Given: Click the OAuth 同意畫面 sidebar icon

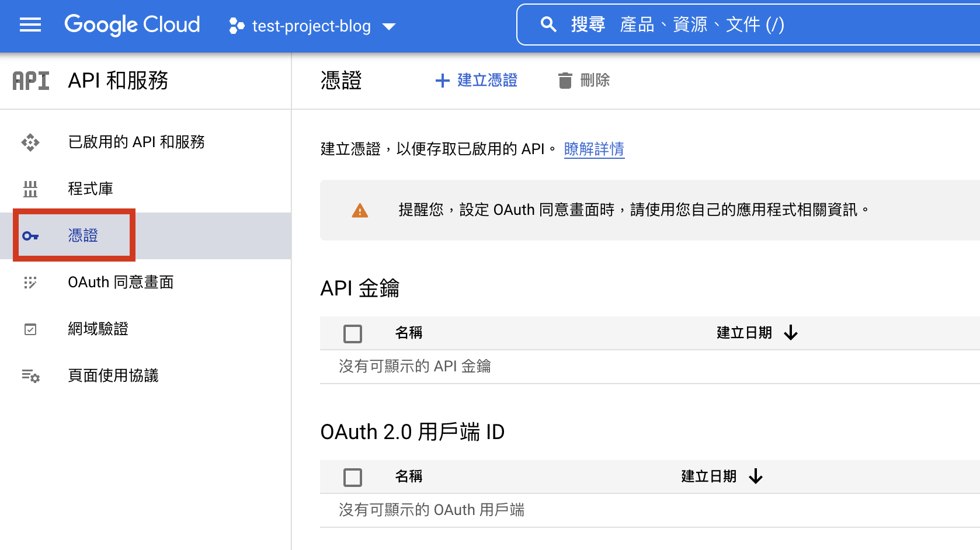Looking at the screenshot, I should [x=30, y=283].
